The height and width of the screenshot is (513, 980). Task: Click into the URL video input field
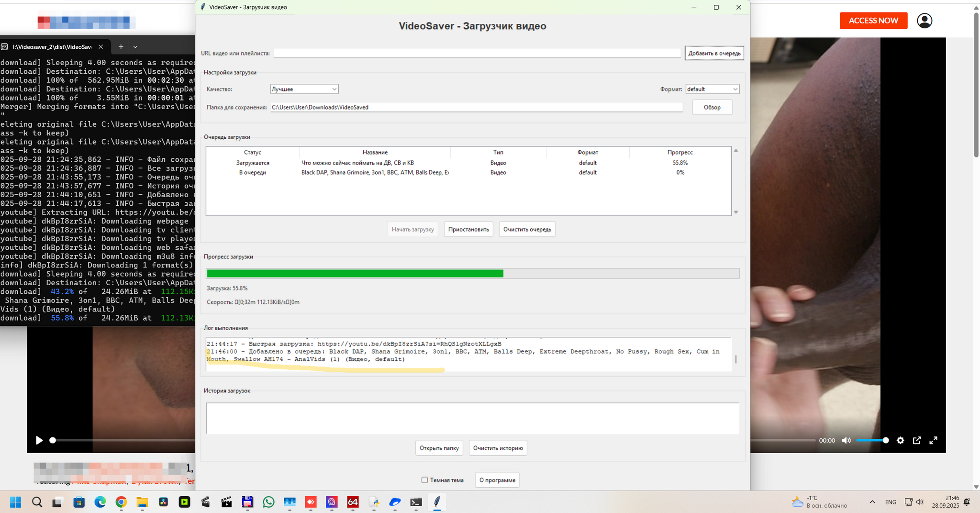tap(477, 53)
